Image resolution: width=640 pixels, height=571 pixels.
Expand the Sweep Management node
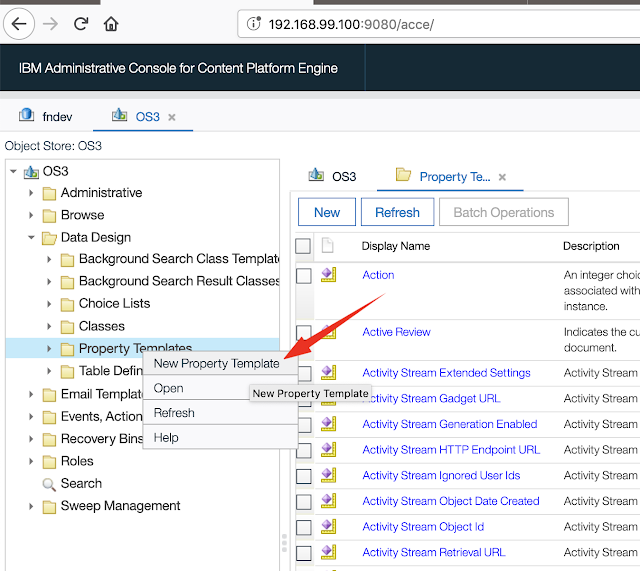(x=31, y=507)
